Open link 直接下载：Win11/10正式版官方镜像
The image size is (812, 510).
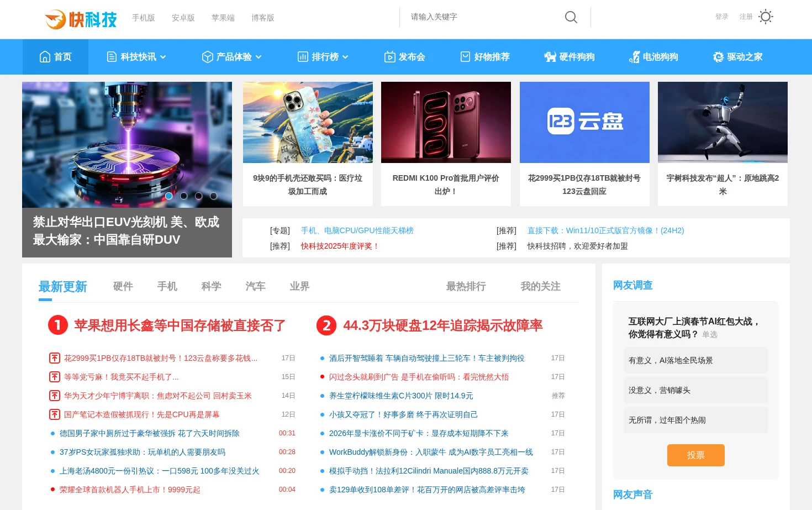point(605,230)
